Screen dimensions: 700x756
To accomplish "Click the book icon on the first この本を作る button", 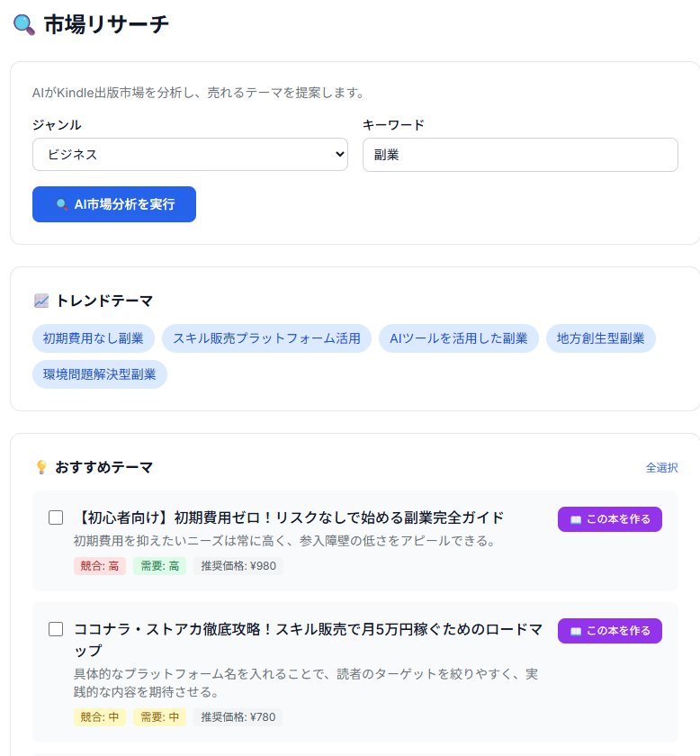I will (578, 519).
